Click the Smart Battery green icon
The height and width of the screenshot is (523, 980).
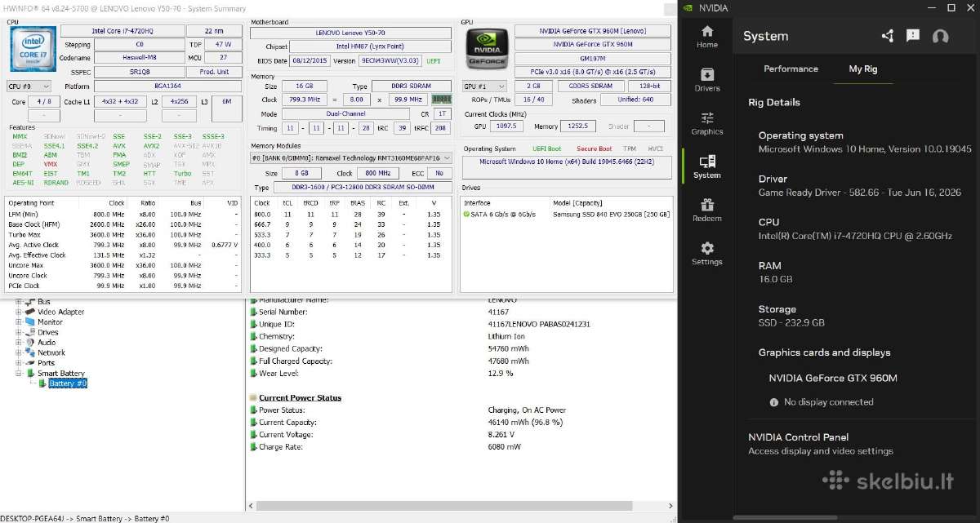[31, 374]
